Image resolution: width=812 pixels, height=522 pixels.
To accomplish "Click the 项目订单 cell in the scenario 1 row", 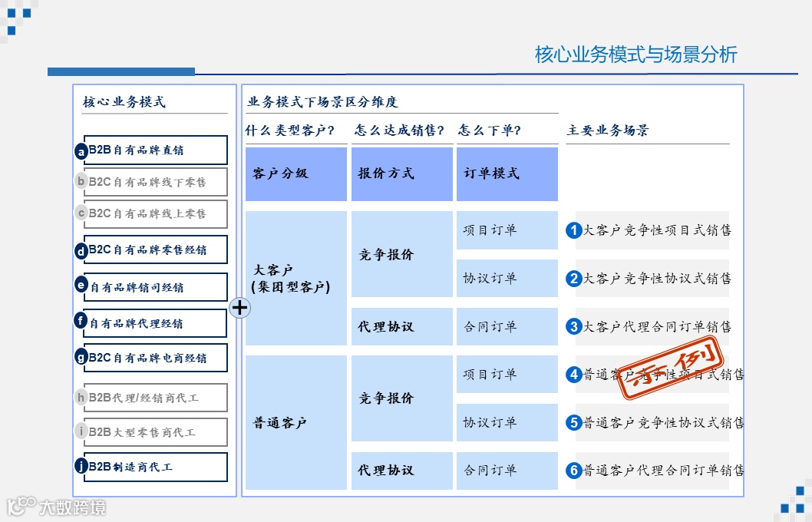I will (x=507, y=230).
